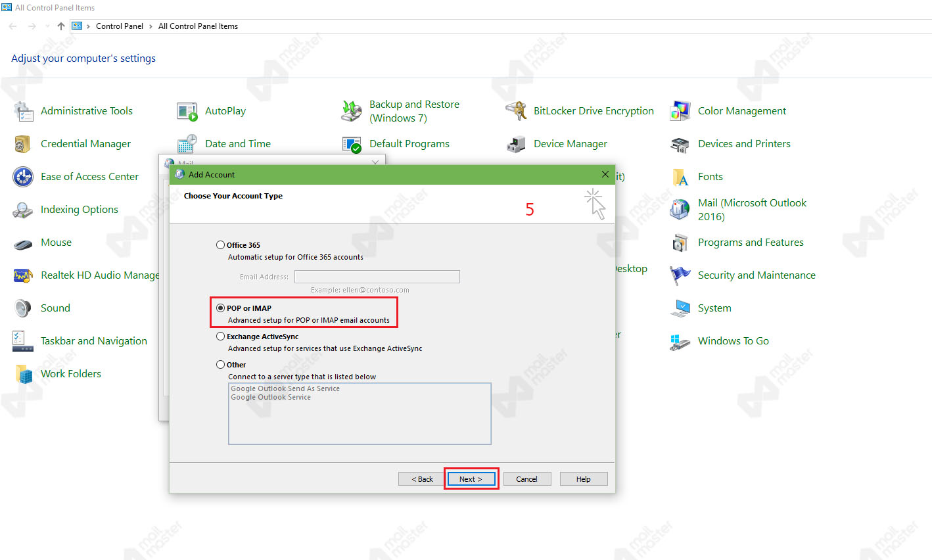Open Taskbar and Navigation icon
This screenshot has height=560, width=932.
click(x=23, y=341)
